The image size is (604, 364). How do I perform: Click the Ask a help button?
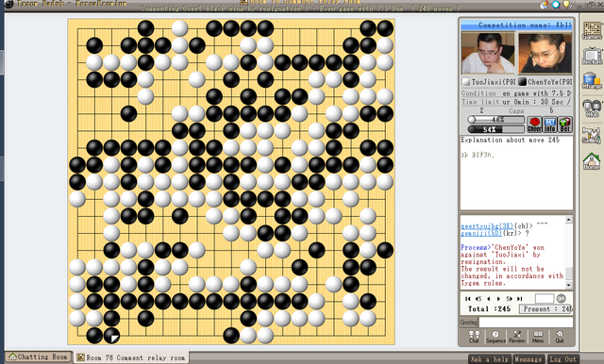490,359
